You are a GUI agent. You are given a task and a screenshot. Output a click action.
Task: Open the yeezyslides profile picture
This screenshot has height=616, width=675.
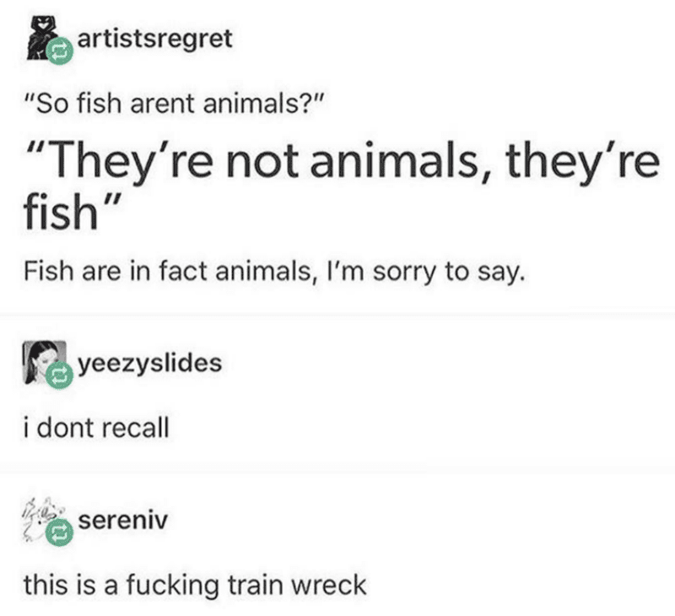coord(45,362)
